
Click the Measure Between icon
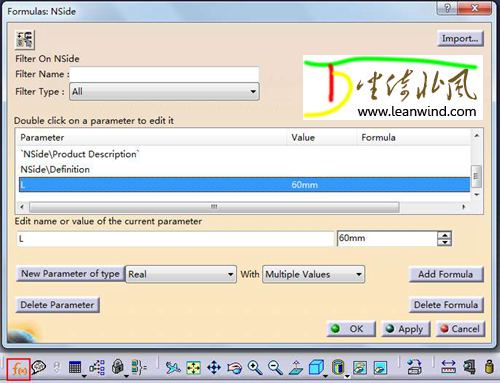(448, 367)
